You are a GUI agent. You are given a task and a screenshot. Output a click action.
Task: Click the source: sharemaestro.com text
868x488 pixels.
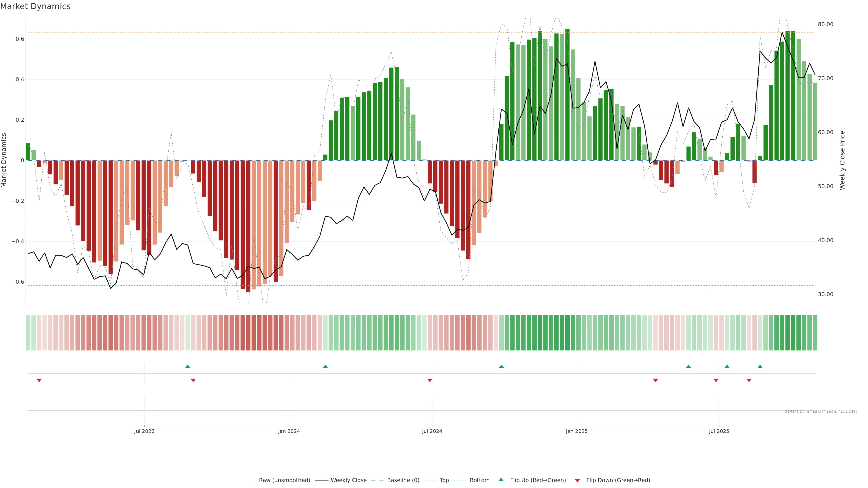point(821,411)
